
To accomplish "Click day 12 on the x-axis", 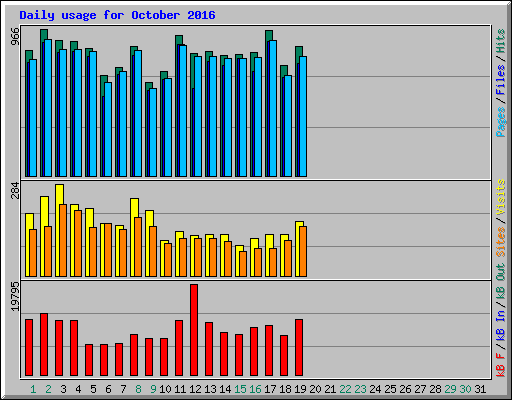I will click(x=195, y=389).
